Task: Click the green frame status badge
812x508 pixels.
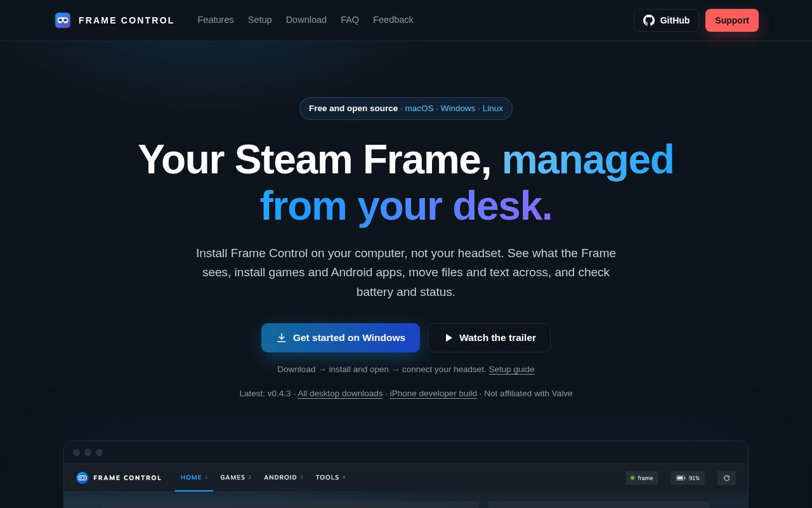Action: pos(642,478)
